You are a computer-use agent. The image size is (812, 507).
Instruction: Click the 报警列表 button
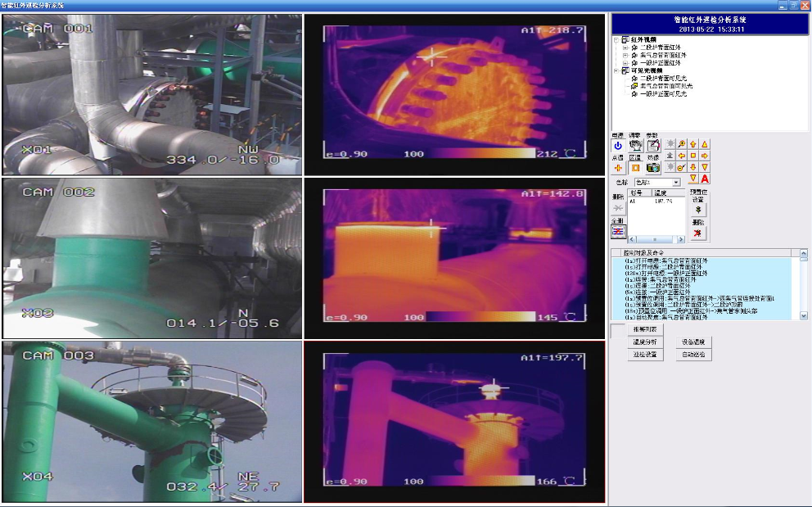click(645, 329)
